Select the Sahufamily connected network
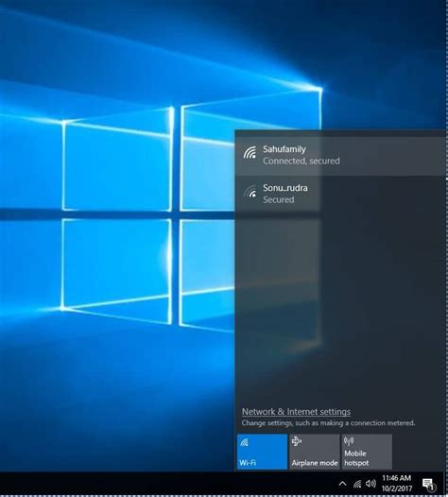 point(341,156)
